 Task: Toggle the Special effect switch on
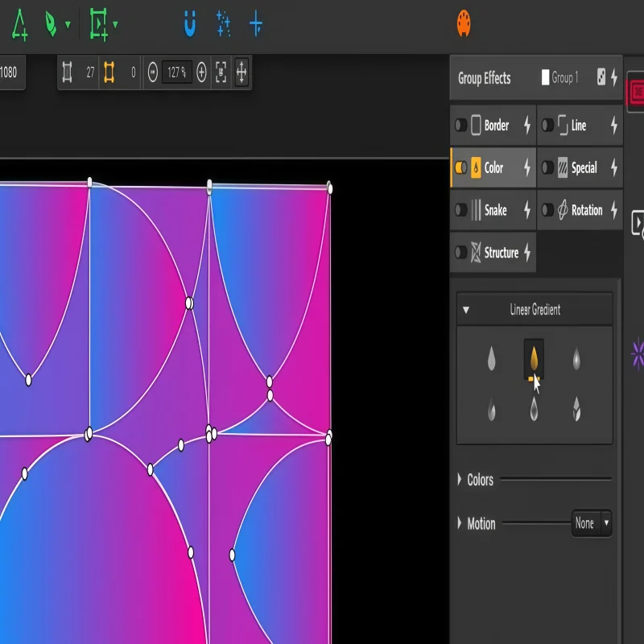548,167
